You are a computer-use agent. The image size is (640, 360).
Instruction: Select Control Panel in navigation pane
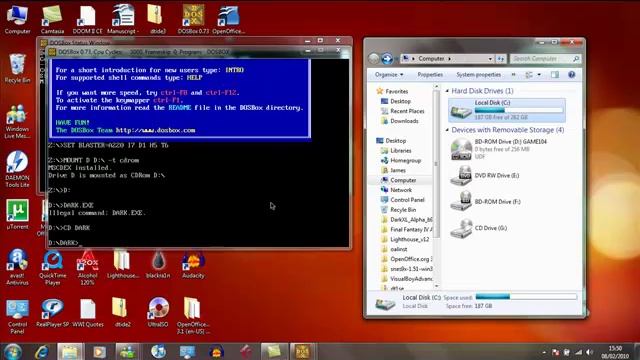tap(407, 200)
